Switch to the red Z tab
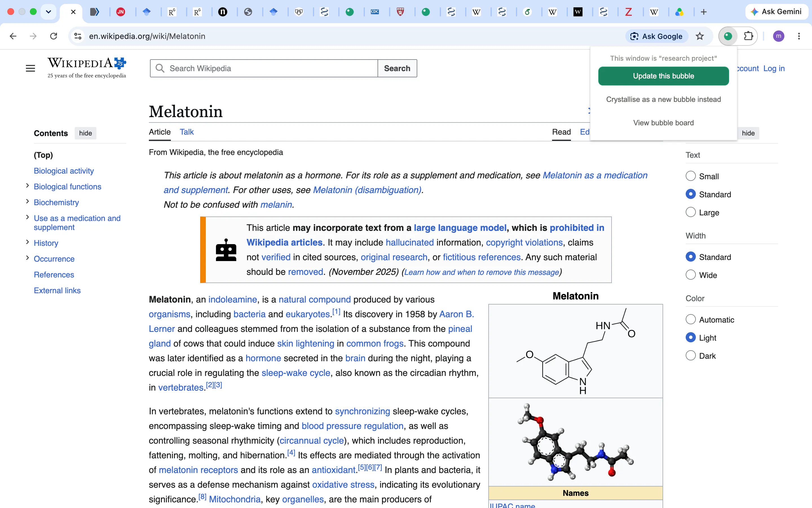The width and height of the screenshot is (812, 508). point(628,12)
